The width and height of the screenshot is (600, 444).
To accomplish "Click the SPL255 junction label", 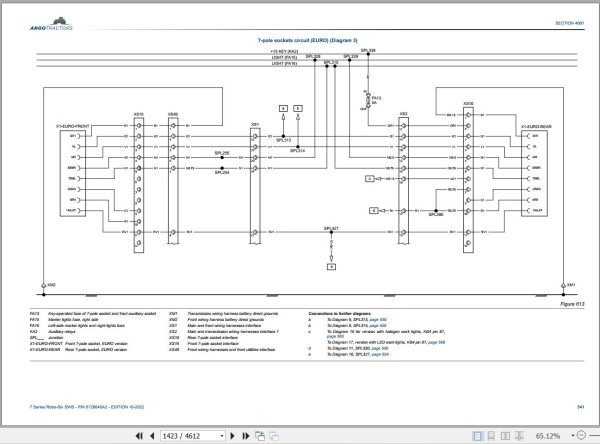I will (x=222, y=153).
